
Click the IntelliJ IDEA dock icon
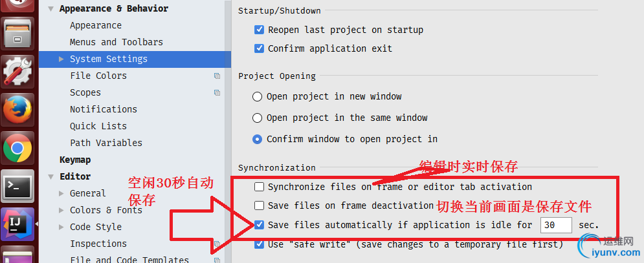(x=17, y=224)
